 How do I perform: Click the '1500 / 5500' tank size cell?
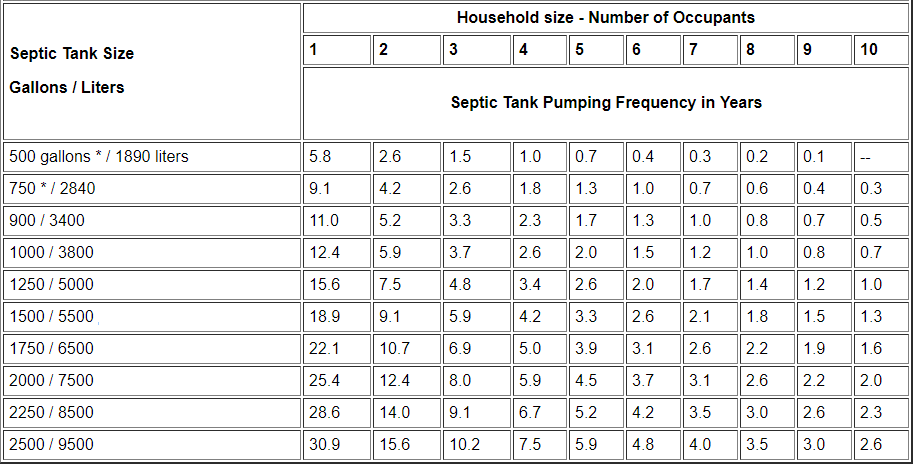[x=51, y=316]
